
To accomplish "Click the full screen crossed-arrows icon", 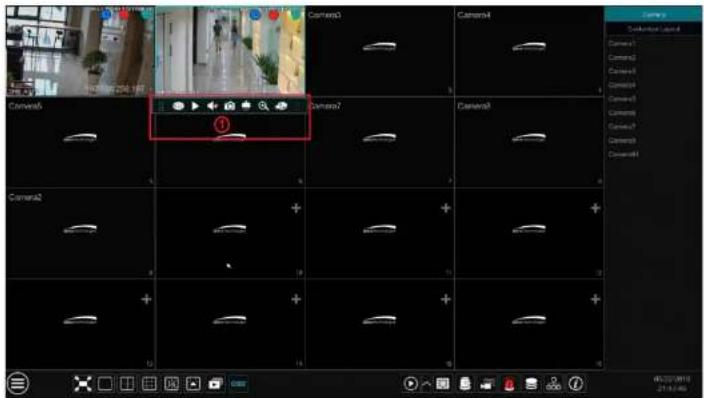I will coord(83,384).
